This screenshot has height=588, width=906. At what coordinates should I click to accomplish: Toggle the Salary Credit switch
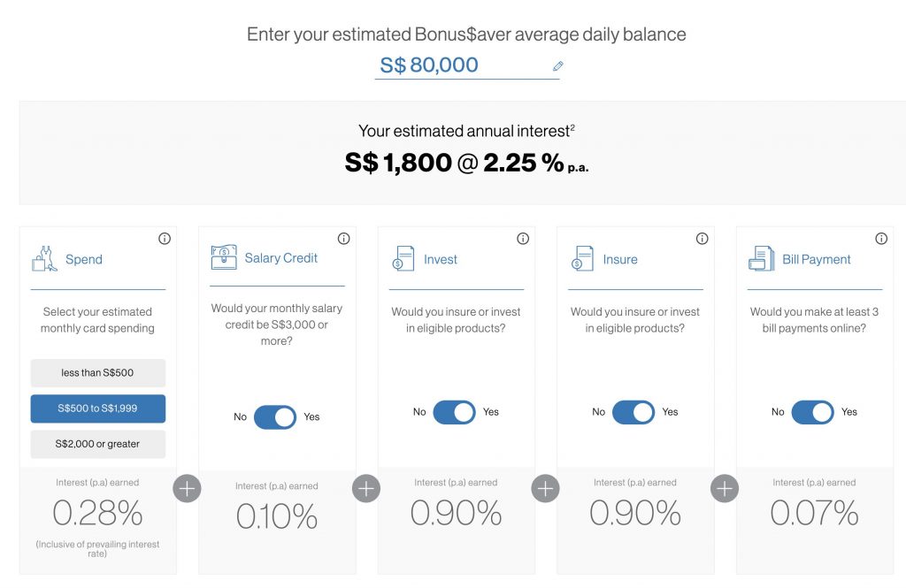(x=275, y=417)
